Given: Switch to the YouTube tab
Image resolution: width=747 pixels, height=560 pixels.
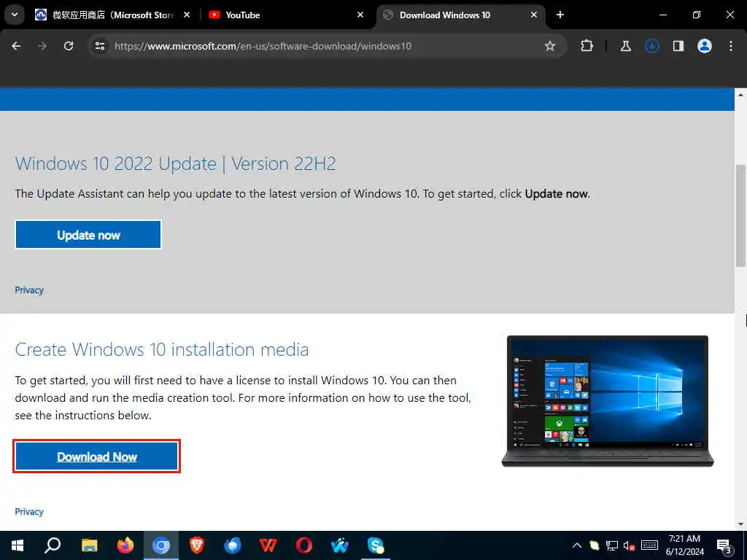Looking at the screenshot, I should pos(286,15).
